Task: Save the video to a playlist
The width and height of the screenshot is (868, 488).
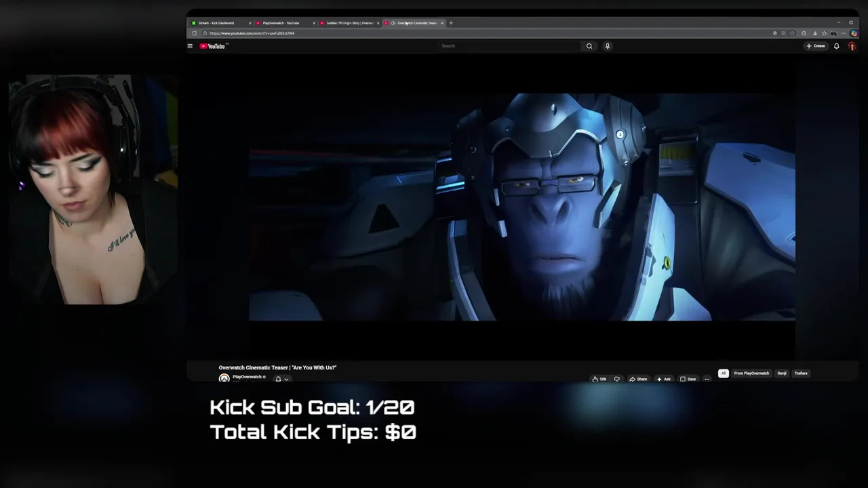Action: [x=688, y=379]
